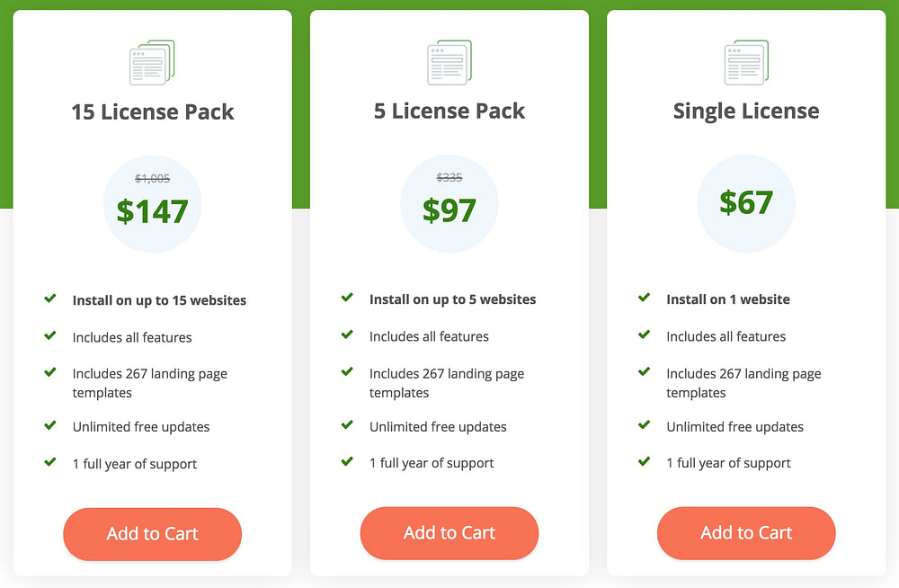Click the 5 License Pack document stack icon
The width and height of the screenshot is (899, 588).
click(449, 61)
